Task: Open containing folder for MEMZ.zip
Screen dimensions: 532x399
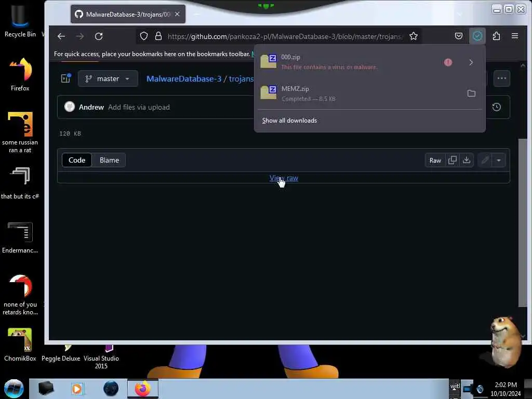Action: 471,94
